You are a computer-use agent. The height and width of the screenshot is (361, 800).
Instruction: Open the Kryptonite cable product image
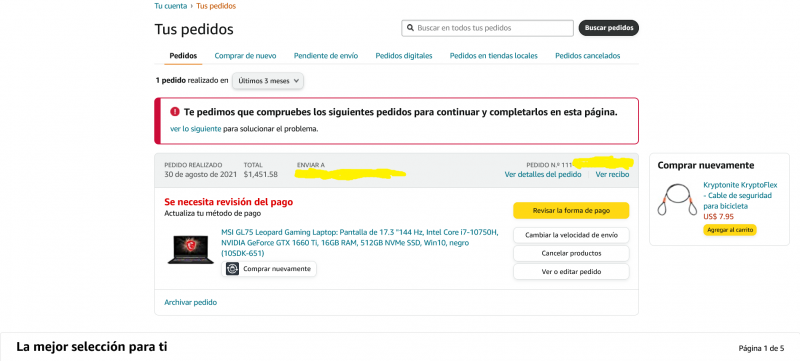[x=678, y=199]
